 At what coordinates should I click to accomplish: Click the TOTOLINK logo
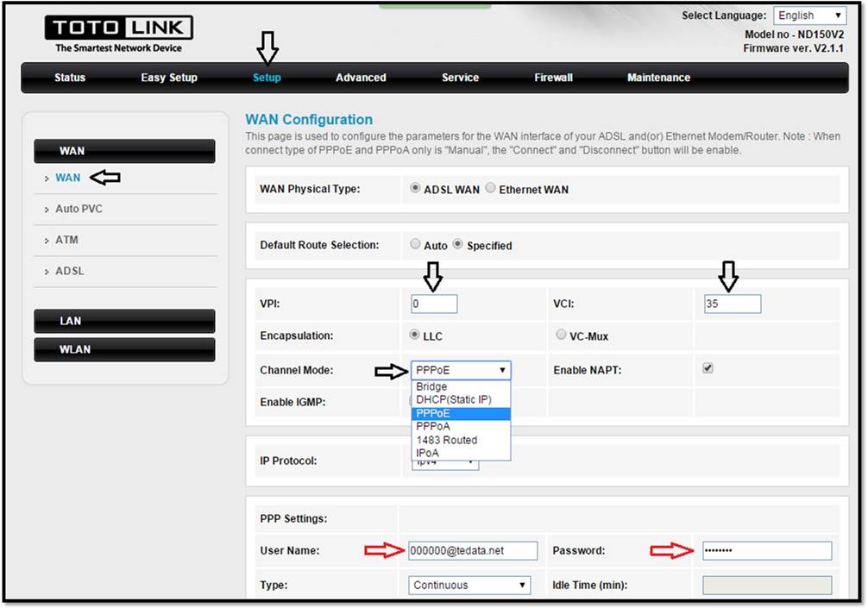118,33
